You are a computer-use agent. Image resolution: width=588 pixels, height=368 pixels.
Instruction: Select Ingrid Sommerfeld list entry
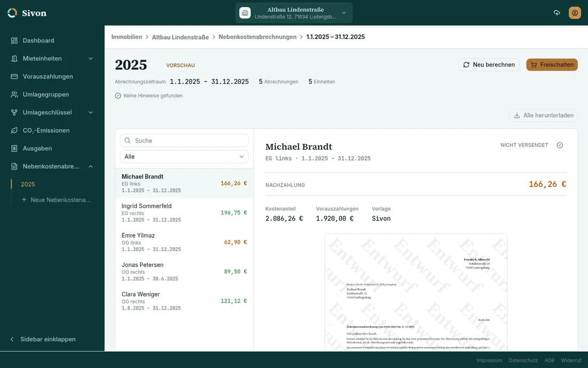click(184, 212)
